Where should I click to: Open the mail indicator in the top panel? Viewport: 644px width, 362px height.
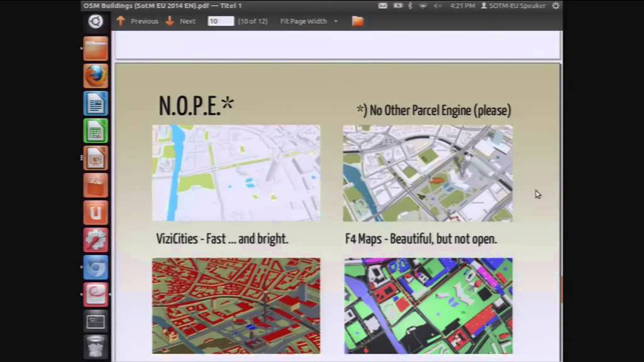pos(382,6)
